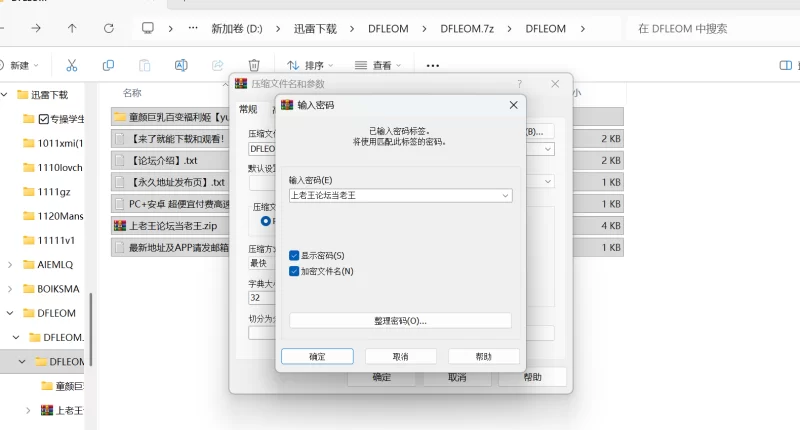Toggle the details pane icon at toolbar right

tap(786, 65)
